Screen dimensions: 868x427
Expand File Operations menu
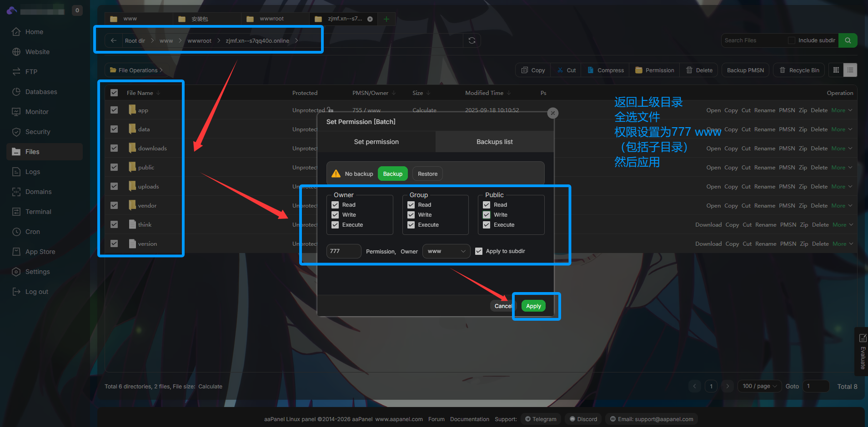point(136,70)
